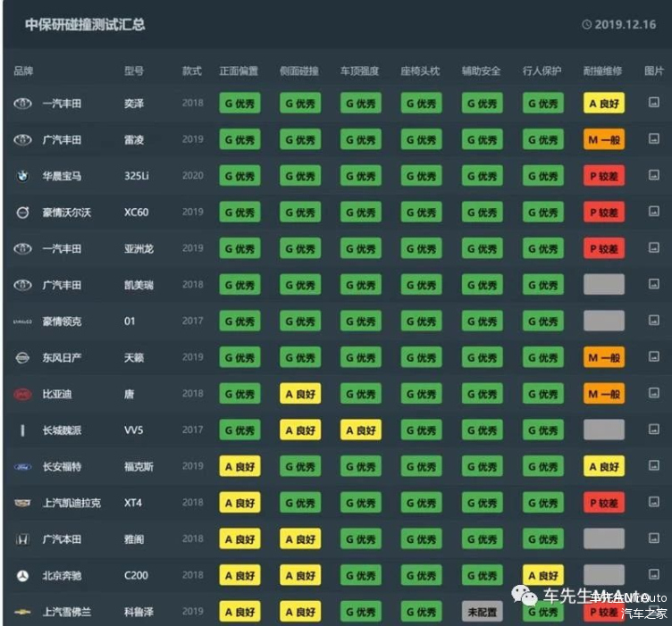672x626 pixels.
Task: Click the Ford logo beside 长安福特
Action: (22, 467)
